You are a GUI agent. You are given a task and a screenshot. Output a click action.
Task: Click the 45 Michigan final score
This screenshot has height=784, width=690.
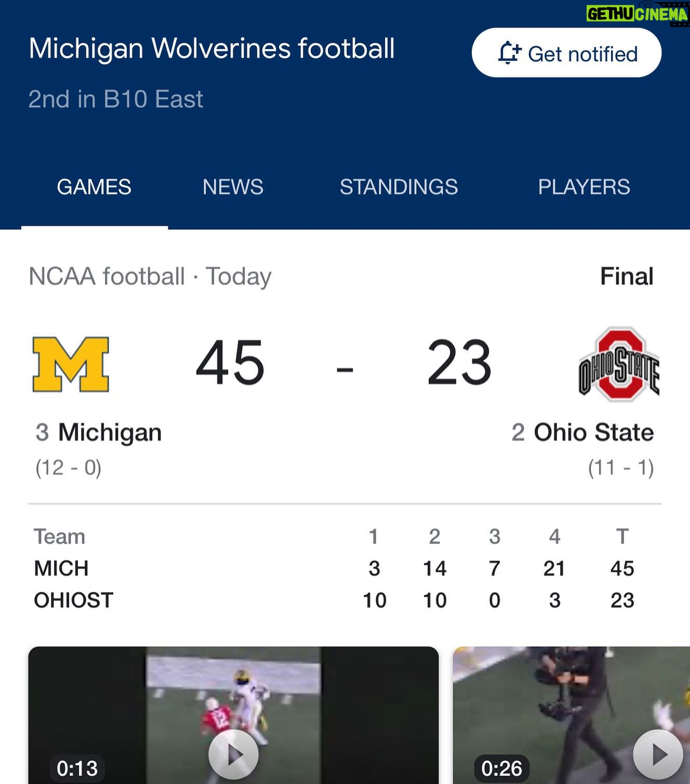coord(230,363)
